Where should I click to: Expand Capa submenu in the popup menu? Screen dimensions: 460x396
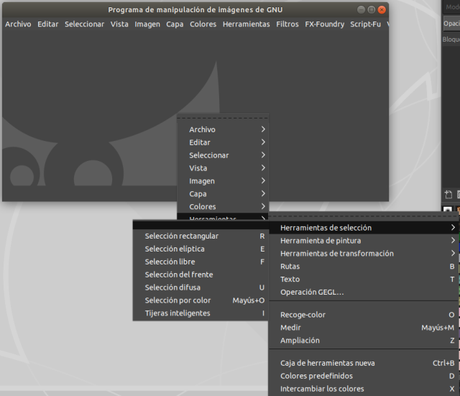[x=223, y=194]
